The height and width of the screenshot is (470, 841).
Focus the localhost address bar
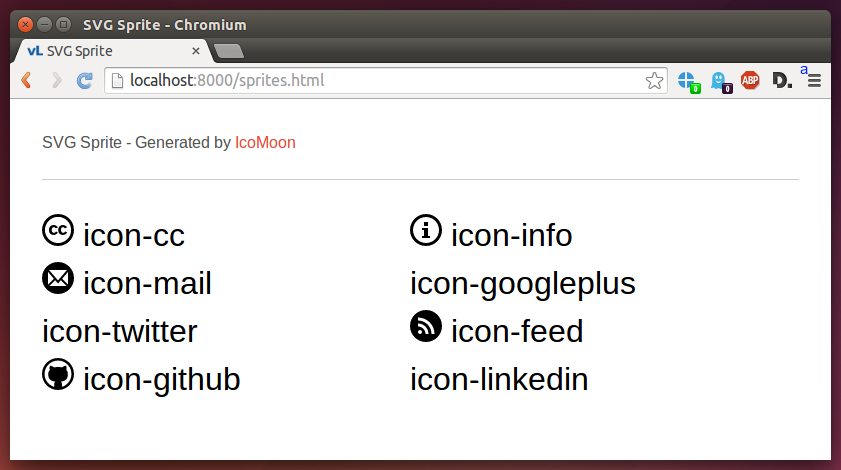(x=375, y=80)
